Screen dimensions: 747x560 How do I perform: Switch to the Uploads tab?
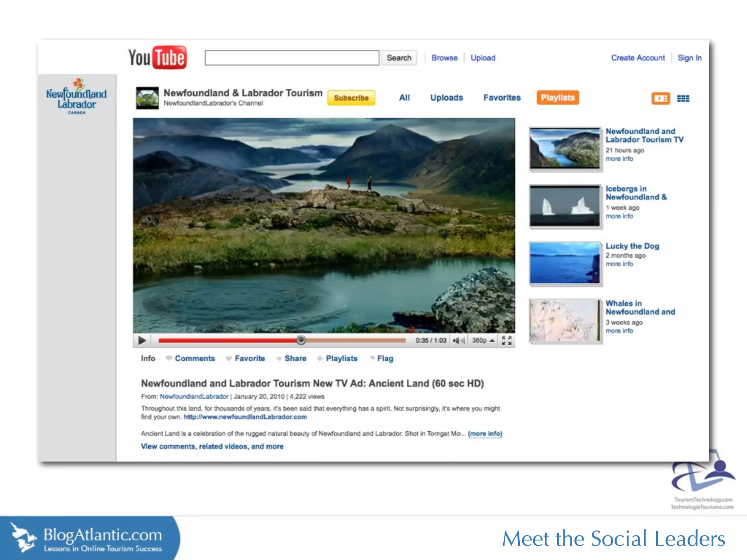pos(446,98)
